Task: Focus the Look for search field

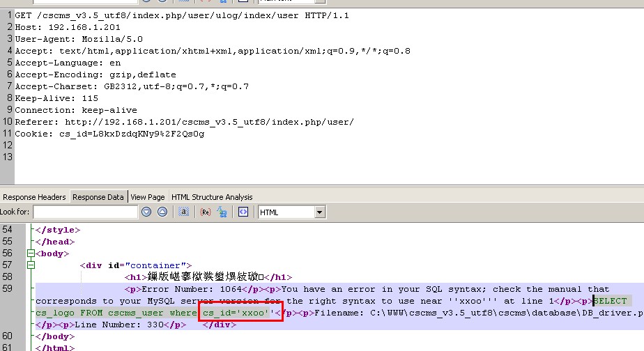Action: [84, 212]
